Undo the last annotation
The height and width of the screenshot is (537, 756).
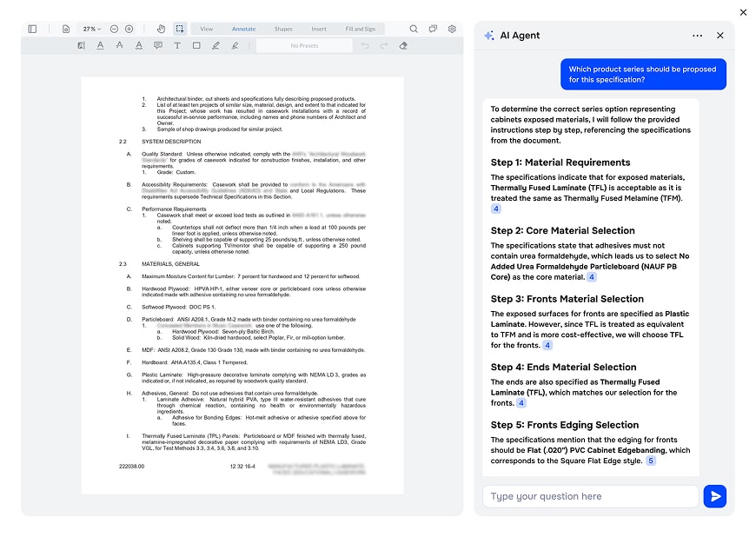[x=365, y=46]
